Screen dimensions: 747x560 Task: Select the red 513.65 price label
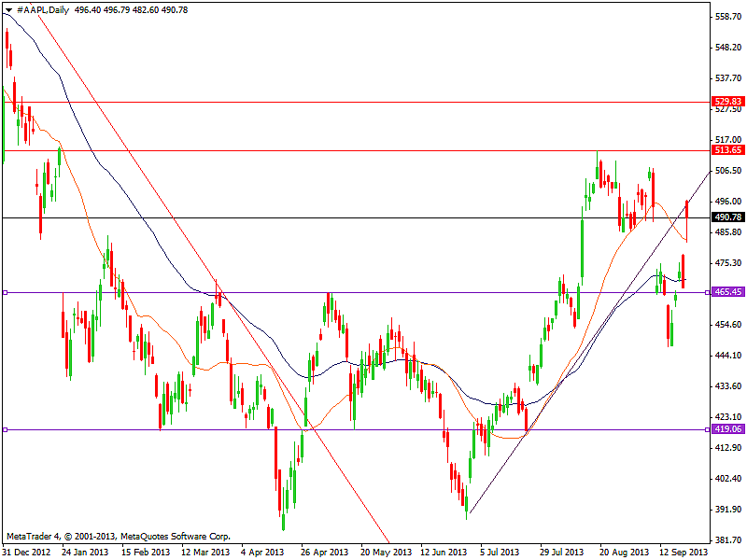click(726, 150)
